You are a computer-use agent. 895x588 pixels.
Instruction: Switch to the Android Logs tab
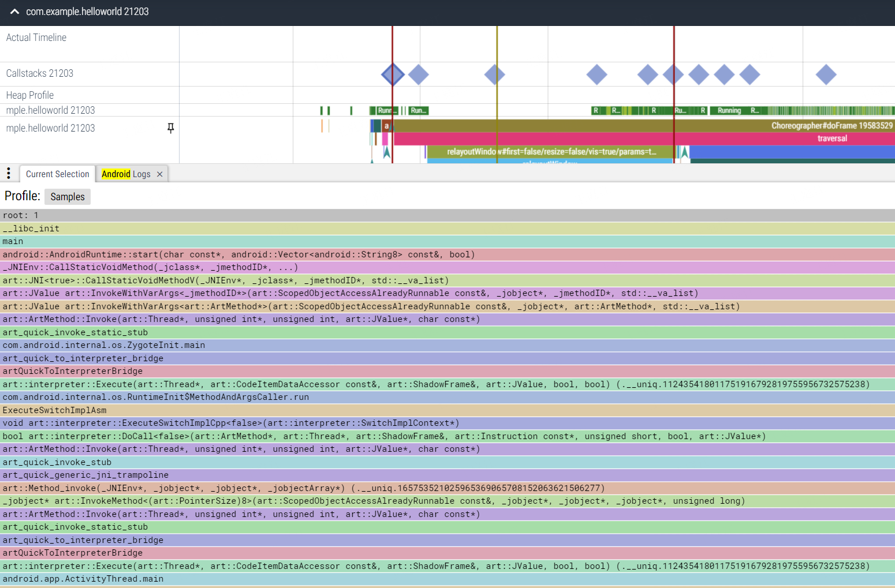pos(126,174)
